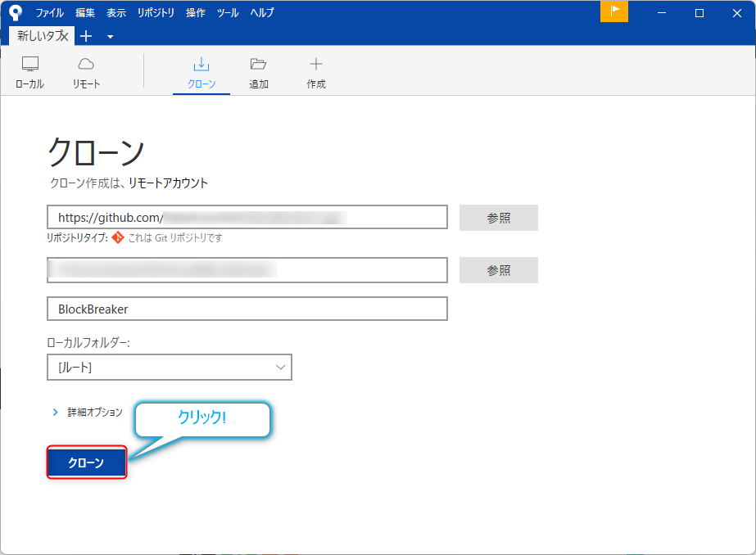756x555 pixels.
Task: Expand 詳細オプション section
Action: (x=56, y=413)
